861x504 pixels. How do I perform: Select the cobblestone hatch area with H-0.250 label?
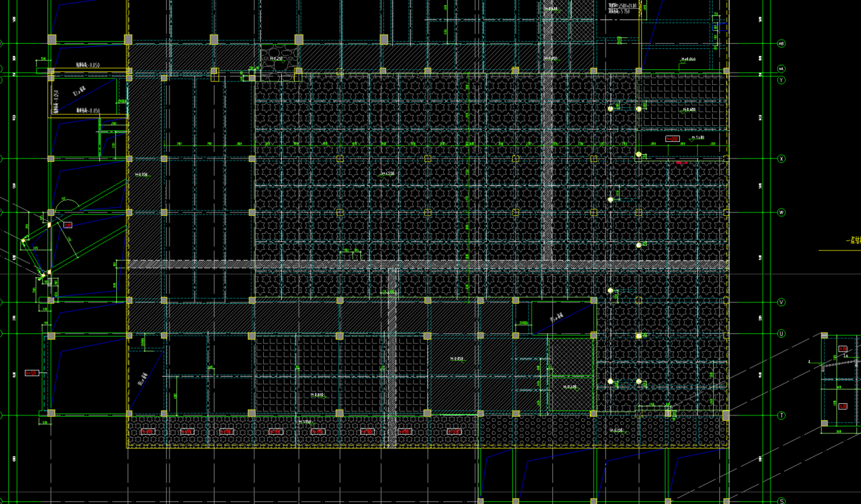tap(278, 62)
